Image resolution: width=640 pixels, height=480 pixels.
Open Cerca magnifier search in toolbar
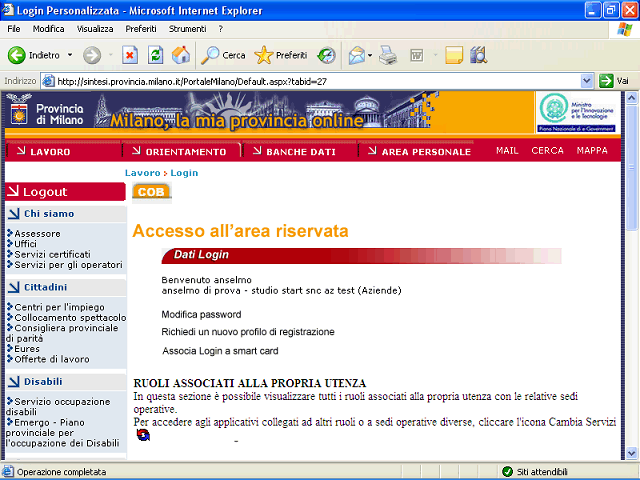click(x=223, y=55)
